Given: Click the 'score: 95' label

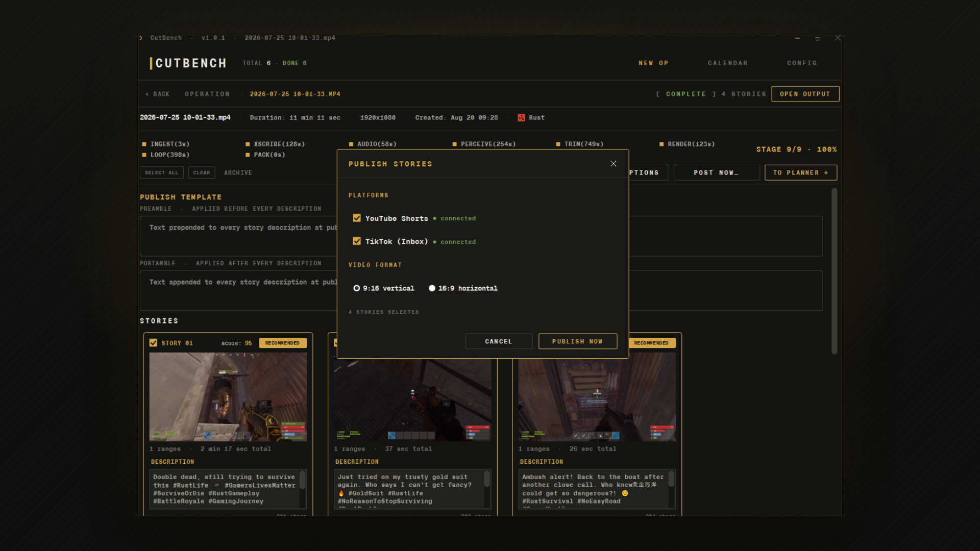Looking at the screenshot, I should click(x=236, y=343).
